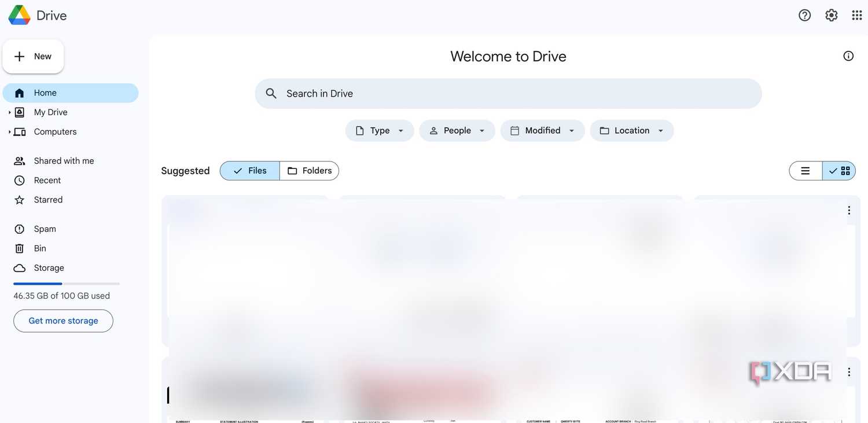Viewport: 868px width, 423px height.
Task: Open the People filter dropdown
Action: (457, 131)
